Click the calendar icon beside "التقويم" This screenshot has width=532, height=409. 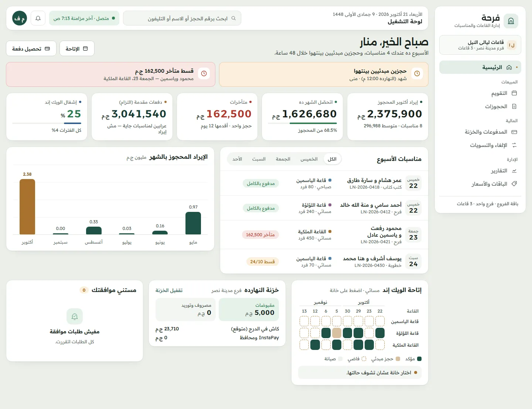click(514, 93)
